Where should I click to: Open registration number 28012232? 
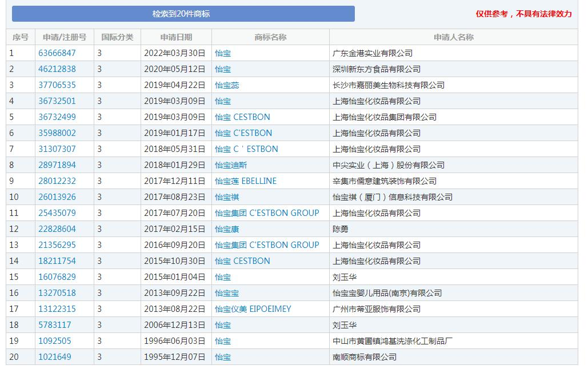(x=57, y=181)
